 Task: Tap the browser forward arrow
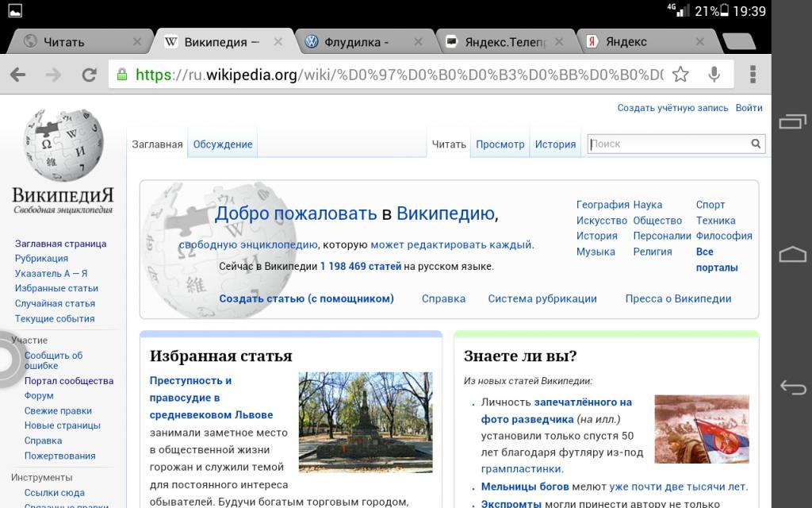(x=53, y=75)
